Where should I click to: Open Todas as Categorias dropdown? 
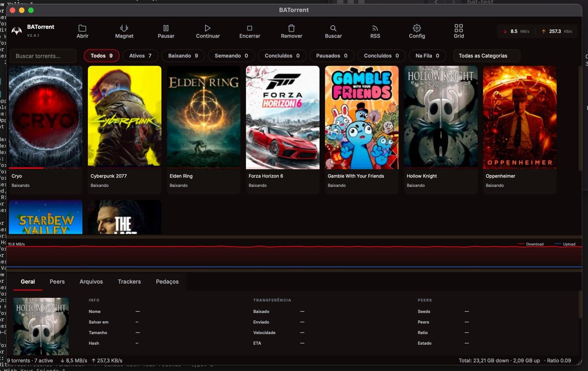point(486,56)
